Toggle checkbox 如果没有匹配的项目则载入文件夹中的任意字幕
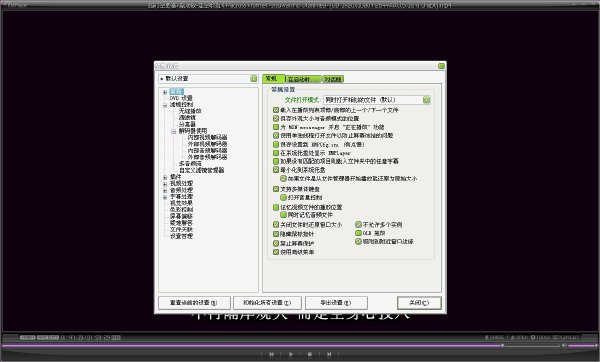Screen dimensions: 600x362 (276, 161)
